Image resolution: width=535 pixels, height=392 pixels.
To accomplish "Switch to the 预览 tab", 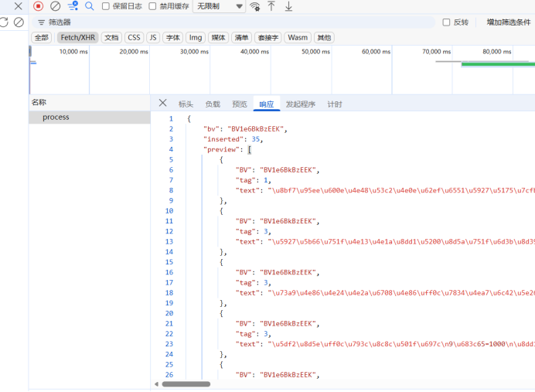I will point(240,104).
